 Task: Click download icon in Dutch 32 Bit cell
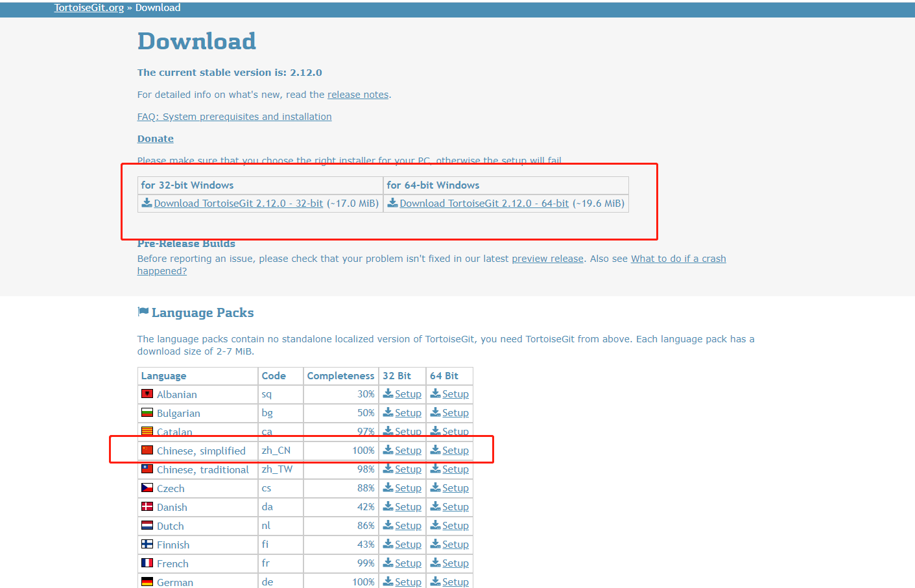tap(388, 525)
